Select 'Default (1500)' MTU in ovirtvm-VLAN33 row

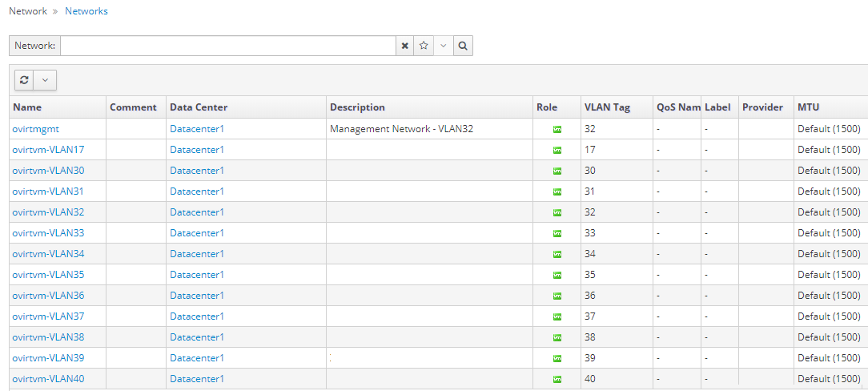(830, 232)
